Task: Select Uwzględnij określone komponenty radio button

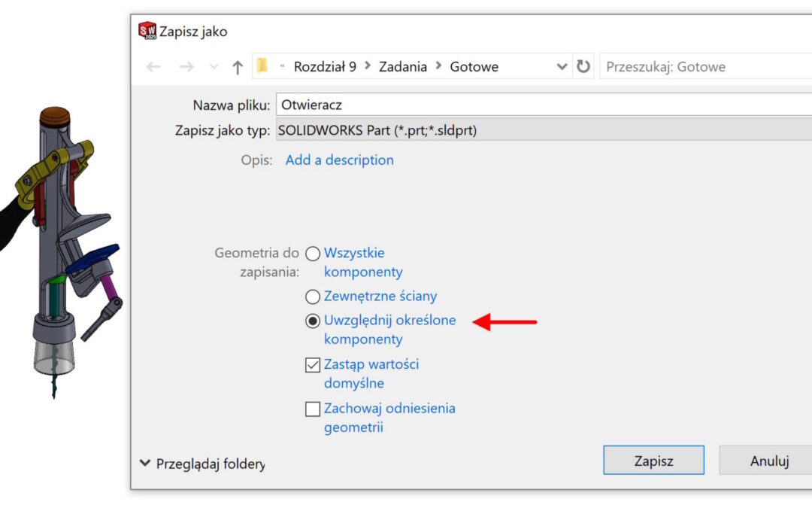Action: point(313,321)
